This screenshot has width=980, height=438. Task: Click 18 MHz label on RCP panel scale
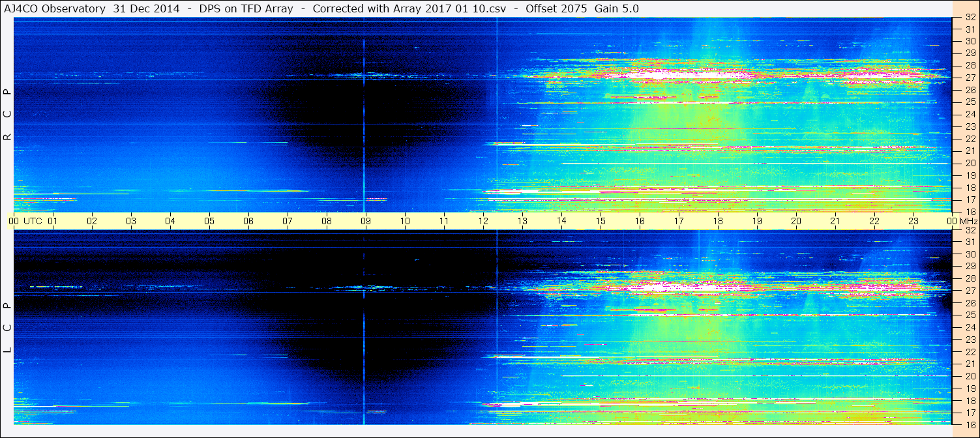coord(970,188)
